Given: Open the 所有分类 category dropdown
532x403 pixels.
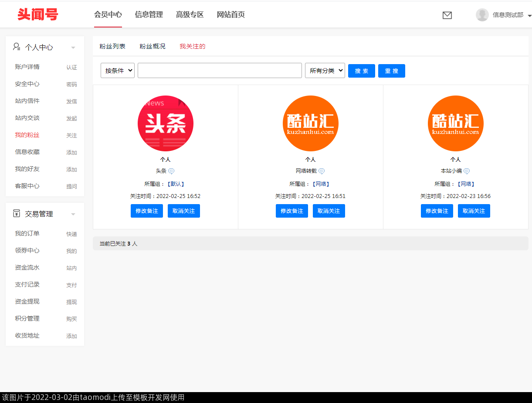Looking at the screenshot, I should coord(325,71).
